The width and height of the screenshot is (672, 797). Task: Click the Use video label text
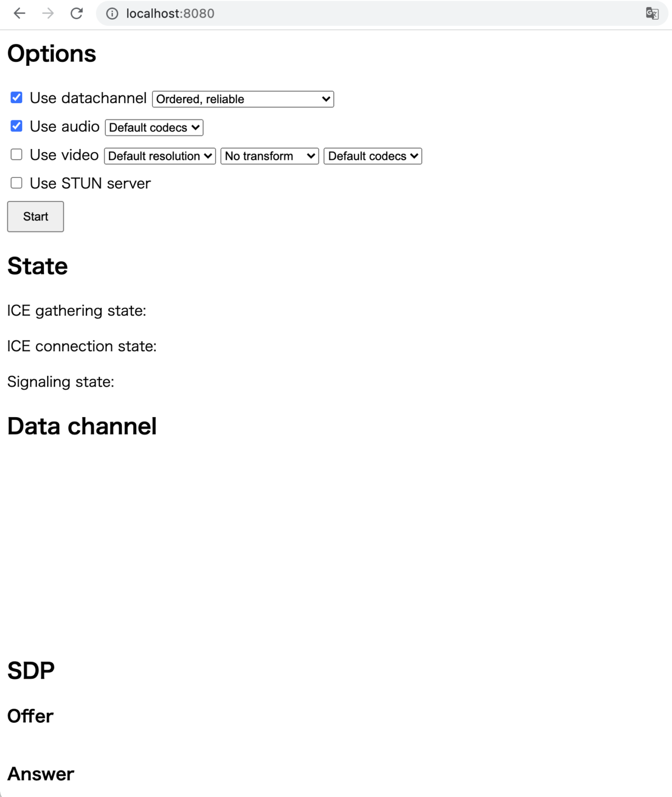pos(64,155)
